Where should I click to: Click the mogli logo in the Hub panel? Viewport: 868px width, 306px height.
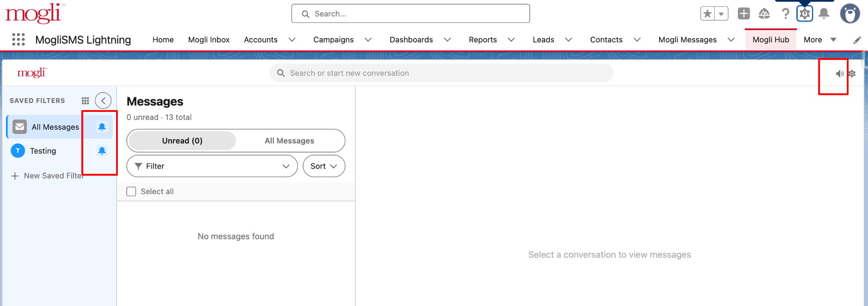pyautogui.click(x=32, y=73)
